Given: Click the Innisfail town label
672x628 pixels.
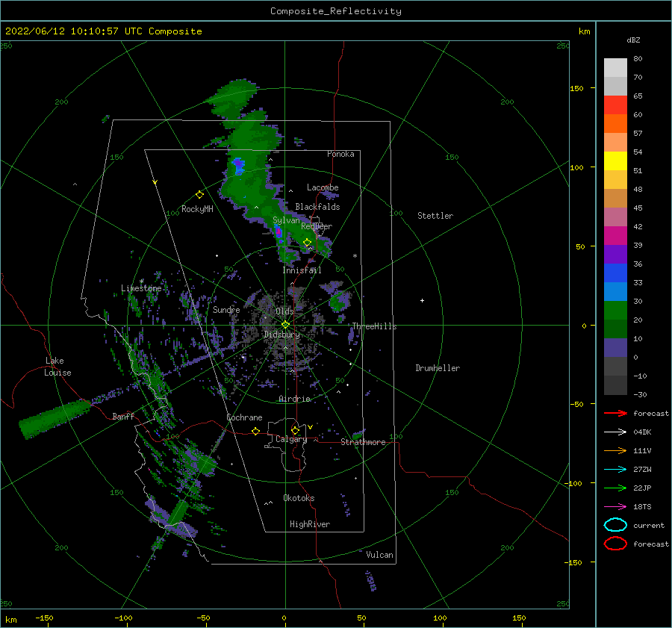Looking at the screenshot, I should pos(302,270).
